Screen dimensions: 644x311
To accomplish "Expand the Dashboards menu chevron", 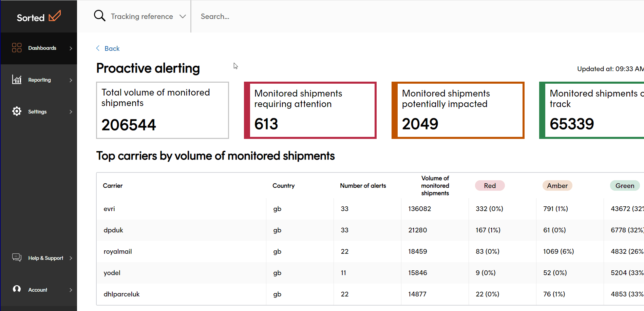I will coord(71,48).
